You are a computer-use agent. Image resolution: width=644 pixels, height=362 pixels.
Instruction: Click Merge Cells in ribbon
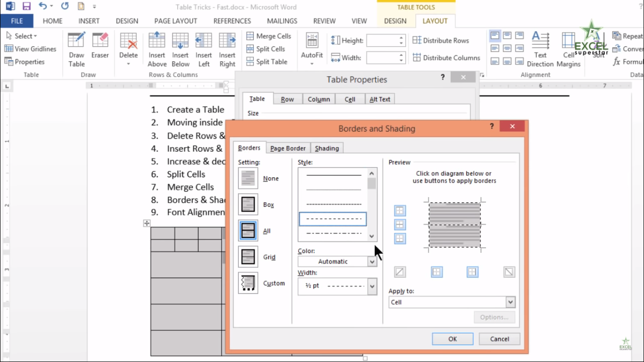(269, 36)
